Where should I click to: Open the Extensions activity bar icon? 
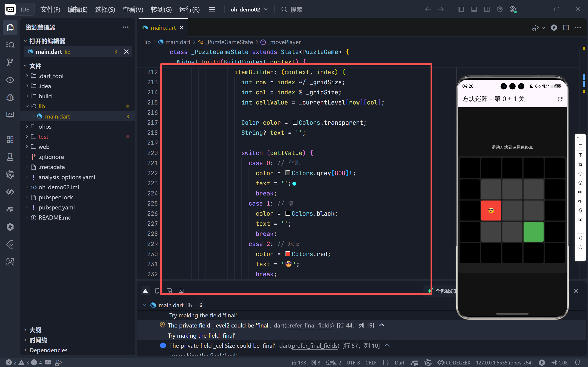click(x=10, y=140)
